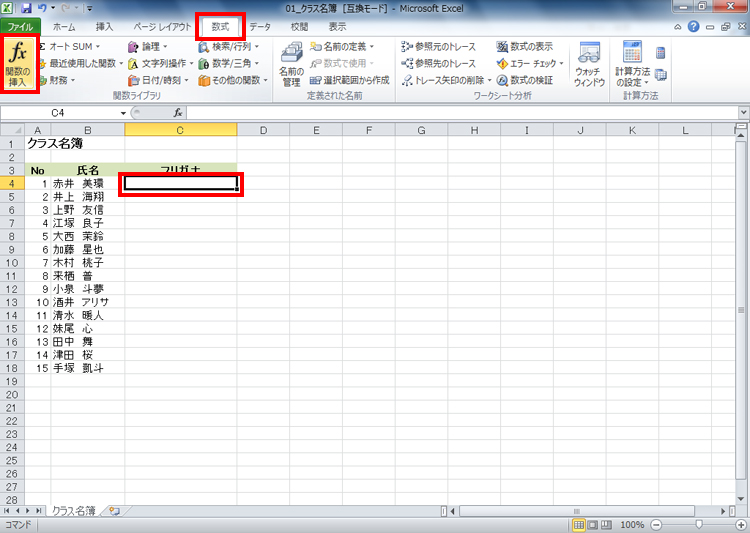
Task: Open Math & Trig (数学/三角) functions
Action: 229,63
